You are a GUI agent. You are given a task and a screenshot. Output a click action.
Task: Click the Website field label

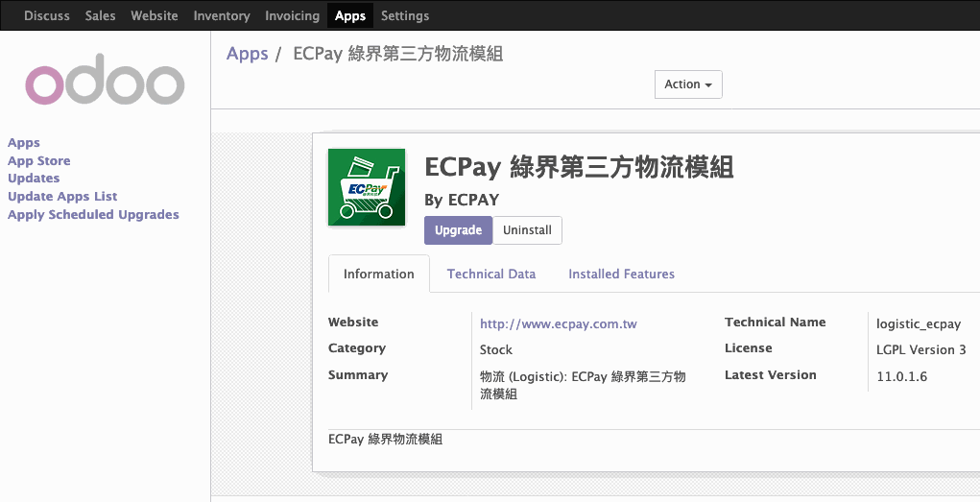click(x=353, y=322)
